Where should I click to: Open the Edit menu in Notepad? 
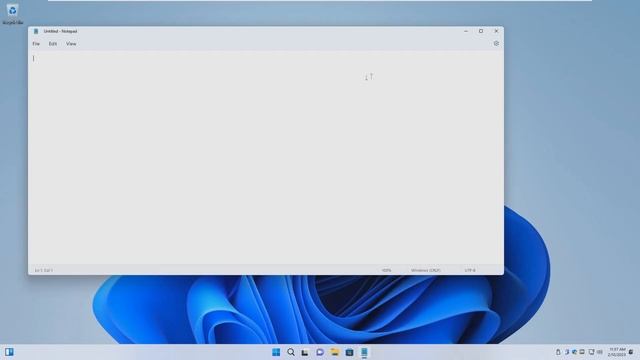(53, 44)
